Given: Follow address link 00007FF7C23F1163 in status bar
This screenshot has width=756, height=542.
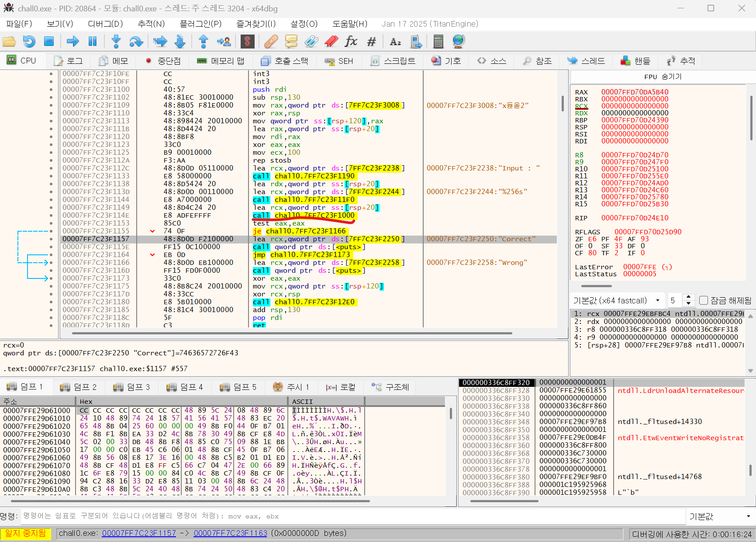Looking at the screenshot, I should point(230,533).
